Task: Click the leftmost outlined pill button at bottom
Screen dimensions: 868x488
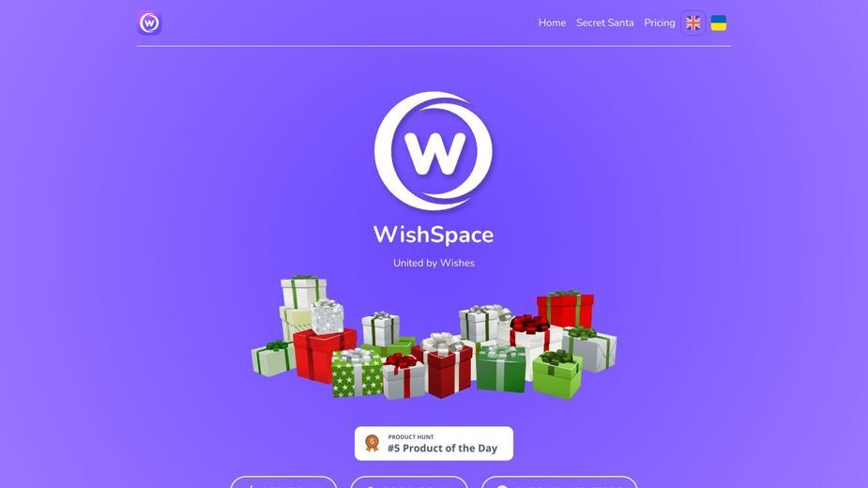Action: coord(283,482)
